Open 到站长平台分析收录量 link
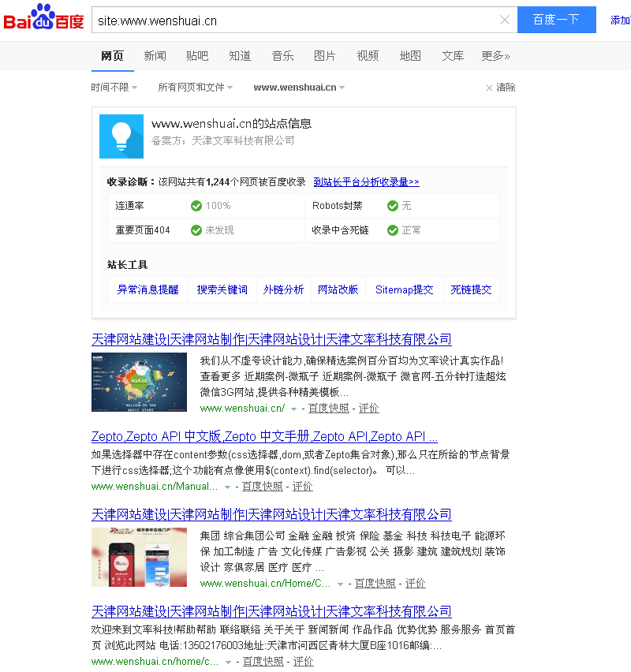 pyautogui.click(x=366, y=181)
